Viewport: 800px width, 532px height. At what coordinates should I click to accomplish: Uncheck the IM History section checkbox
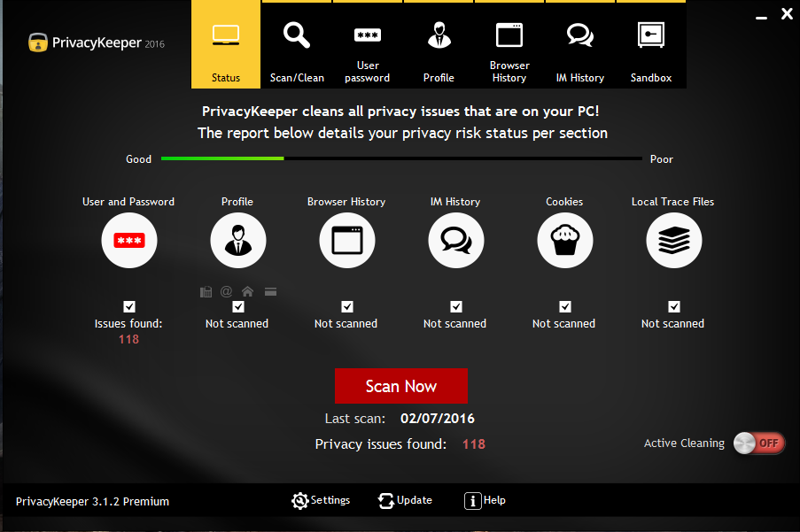tap(456, 306)
